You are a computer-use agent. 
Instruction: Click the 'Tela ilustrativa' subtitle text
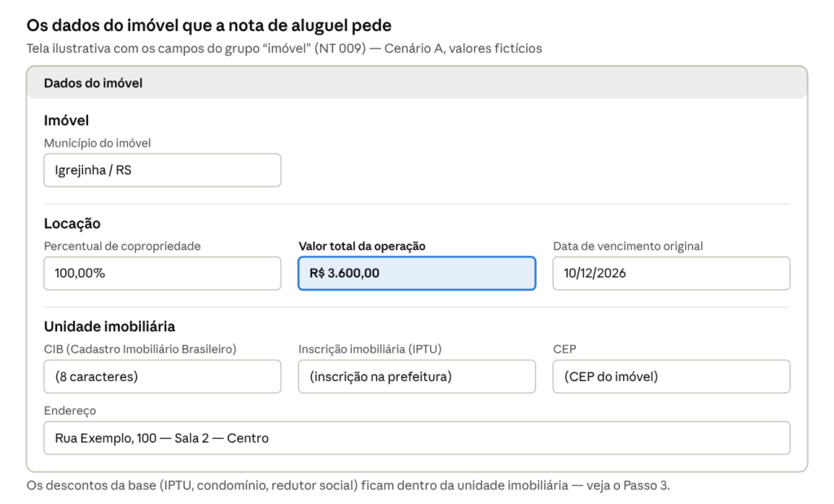pos(284,48)
